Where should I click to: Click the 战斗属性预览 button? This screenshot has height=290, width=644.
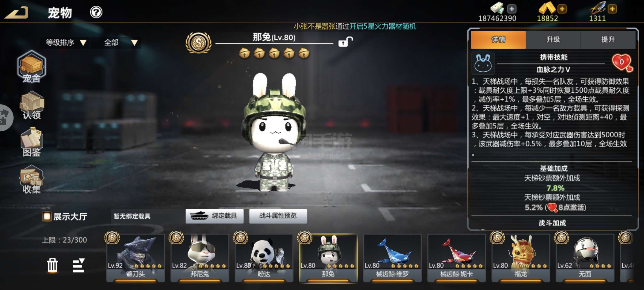point(278,216)
